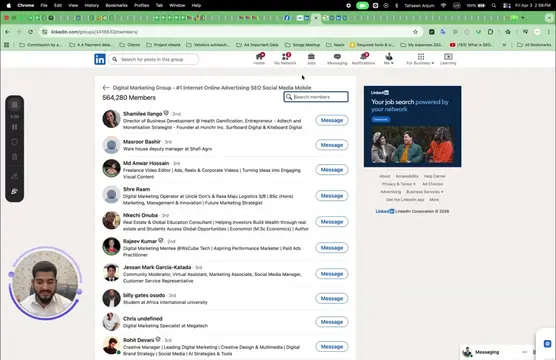
Task: Click the browser back arrow
Action: (7, 32)
